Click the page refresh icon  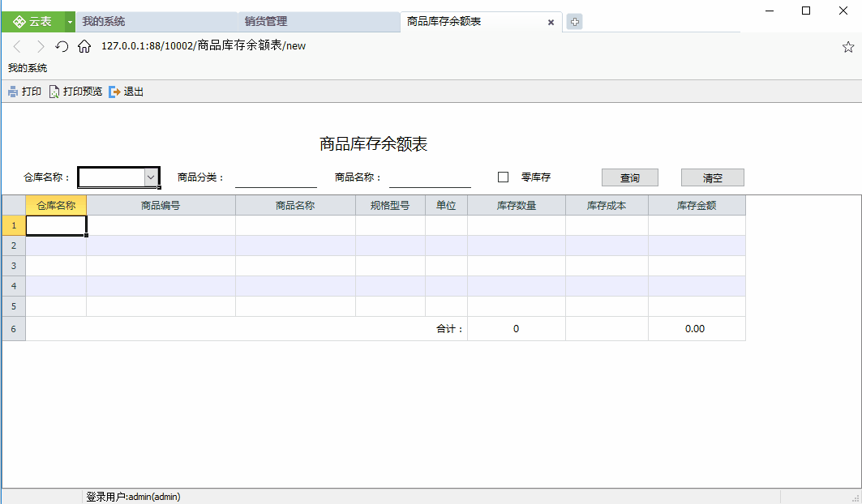(61, 46)
